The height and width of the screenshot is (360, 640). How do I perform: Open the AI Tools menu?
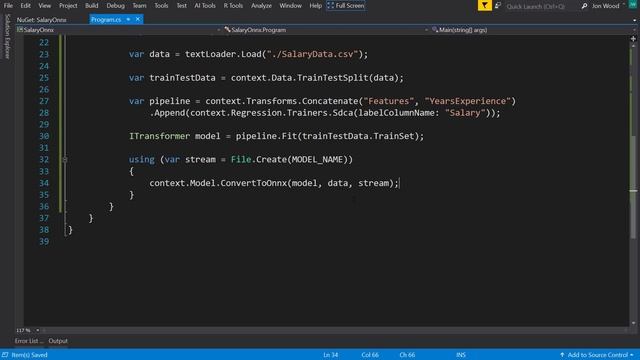coord(205,6)
